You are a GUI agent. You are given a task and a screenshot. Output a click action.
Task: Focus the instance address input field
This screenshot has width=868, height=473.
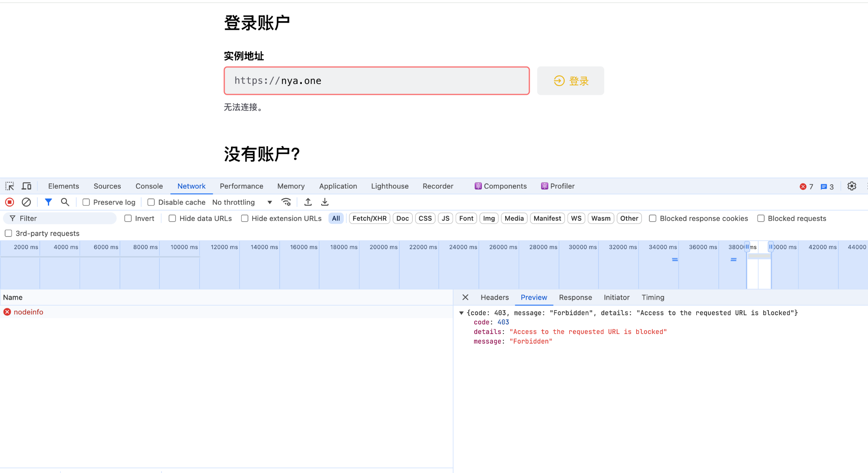click(x=376, y=81)
